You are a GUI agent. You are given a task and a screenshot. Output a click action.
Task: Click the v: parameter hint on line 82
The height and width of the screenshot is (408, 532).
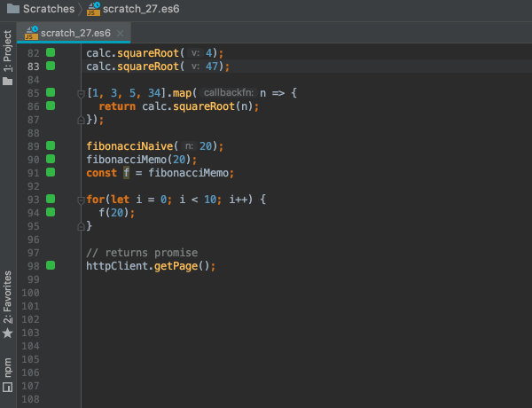point(195,53)
